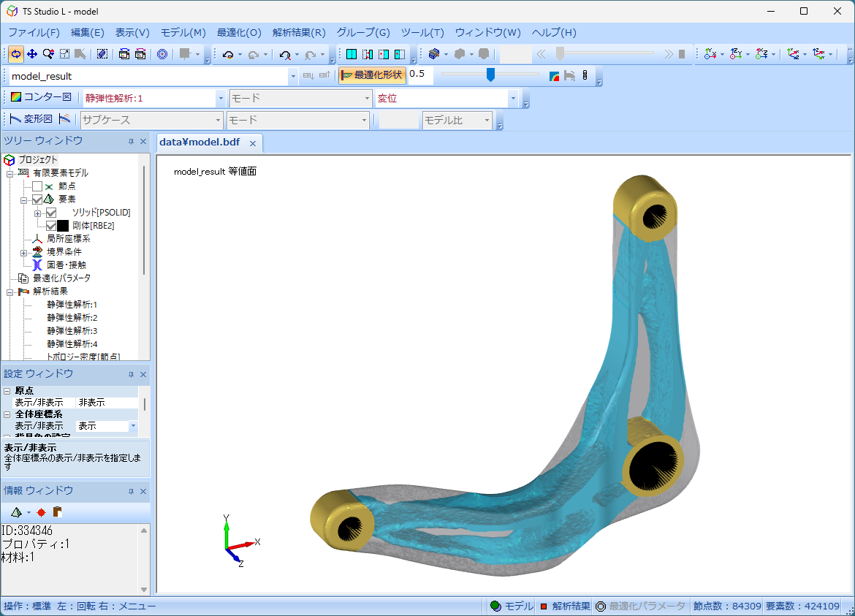
Task: Click the element pick icon in information window
Action: [x=16, y=512]
